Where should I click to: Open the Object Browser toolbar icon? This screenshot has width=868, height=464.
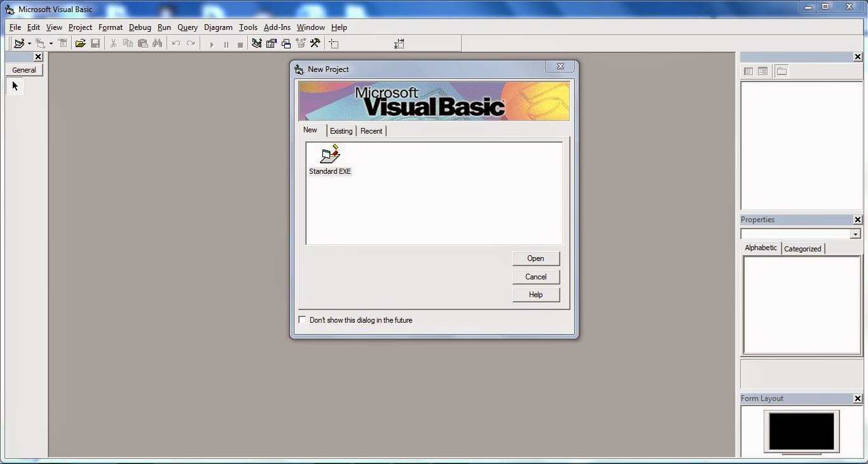pyautogui.click(x=300, y=43)
